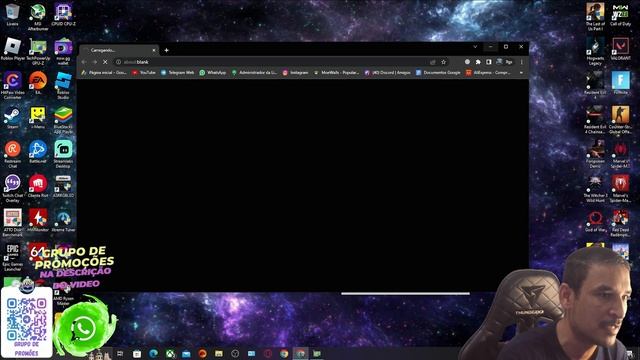The width and height of the screenshot is (640, 360).
Task: Open the Telegram Web bookmark
Action: 178,73
